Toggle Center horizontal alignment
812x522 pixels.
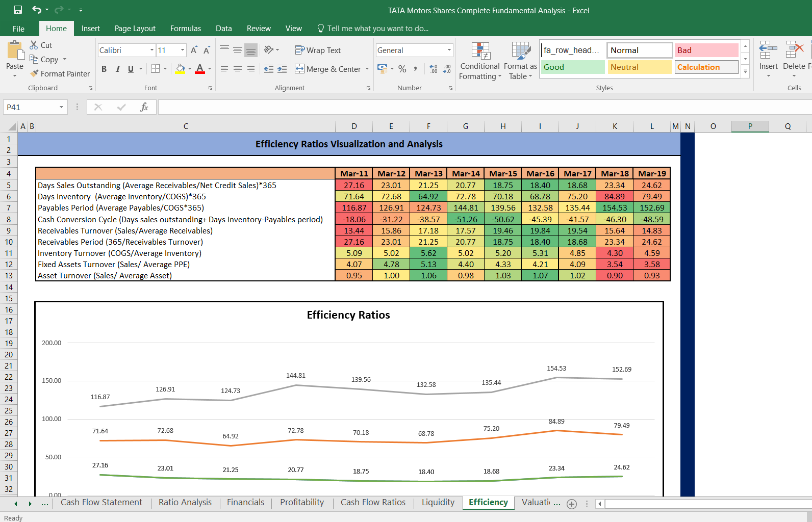[238, 69]
